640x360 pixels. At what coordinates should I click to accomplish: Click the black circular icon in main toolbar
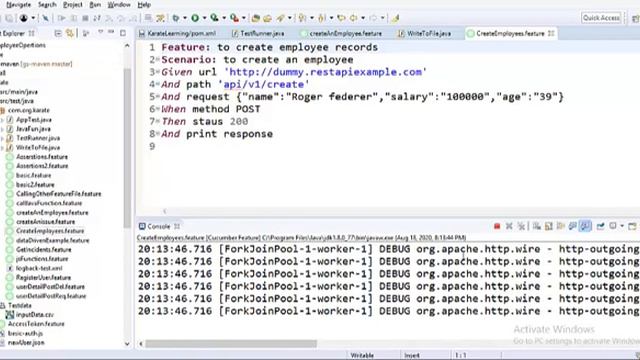click(x=24, y=18)
